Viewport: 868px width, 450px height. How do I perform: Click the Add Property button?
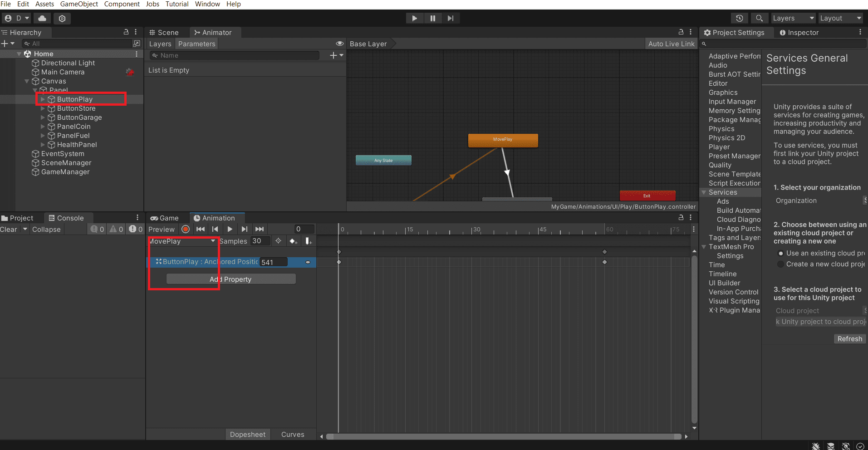(x=230, y=279)
